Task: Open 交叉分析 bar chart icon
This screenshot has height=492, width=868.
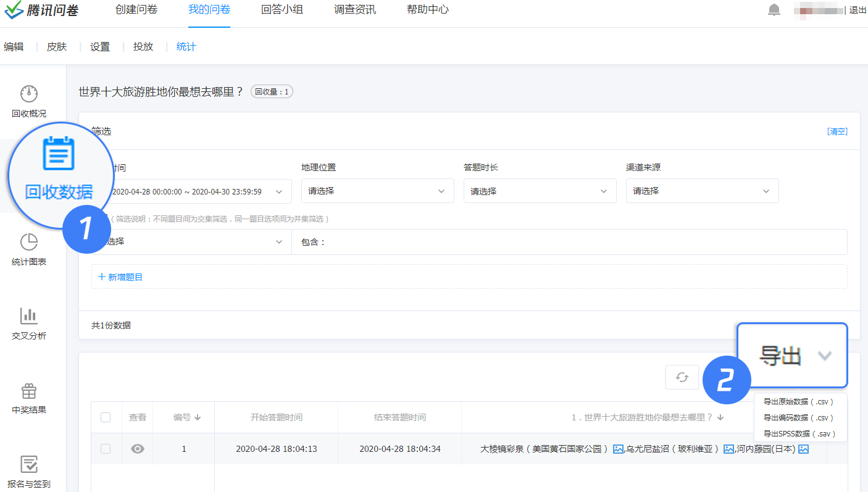Action: pyautogui.click(x=29, y=316)
